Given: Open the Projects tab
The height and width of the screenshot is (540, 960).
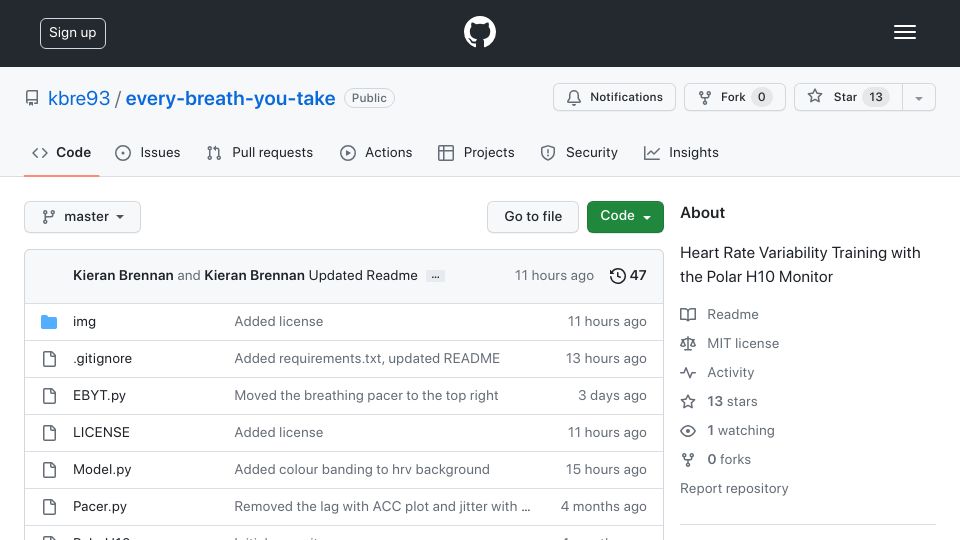Looking at the screenshot, I should click(476, 152).
